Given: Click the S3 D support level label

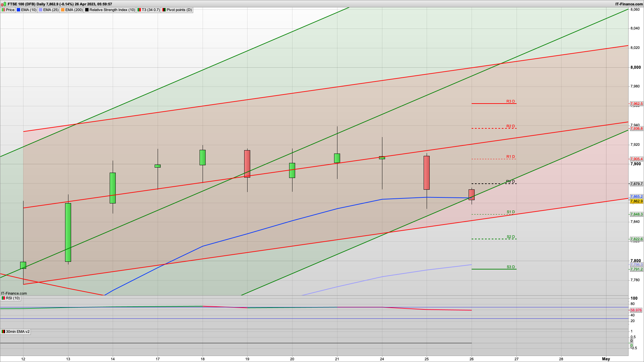Looking at the screenshot, I should point(510,267).
